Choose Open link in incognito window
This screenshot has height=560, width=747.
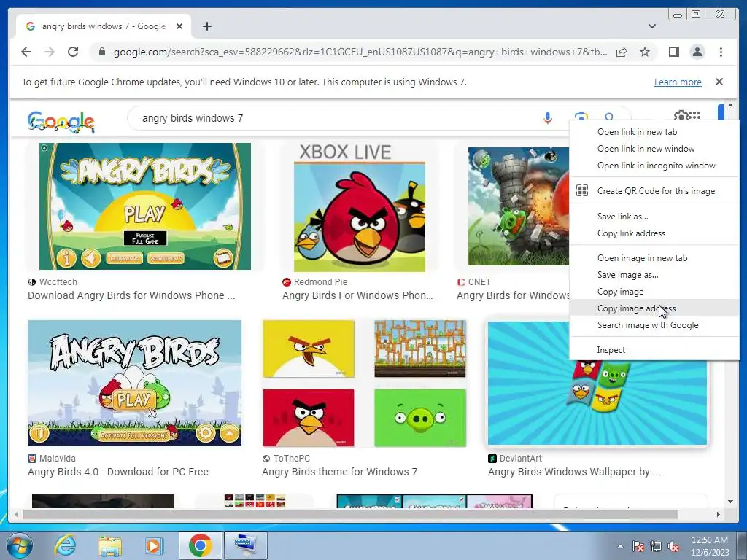tap(654, 166)
